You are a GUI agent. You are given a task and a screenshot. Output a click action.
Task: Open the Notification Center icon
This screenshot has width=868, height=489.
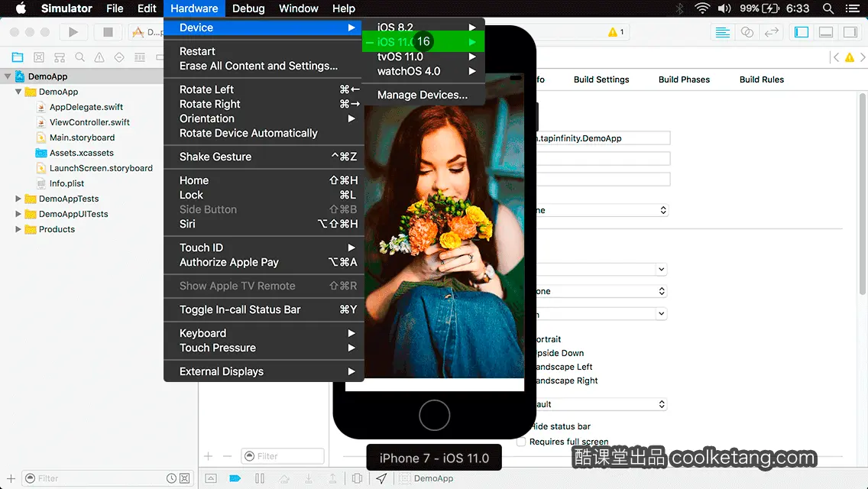[853, 8]
